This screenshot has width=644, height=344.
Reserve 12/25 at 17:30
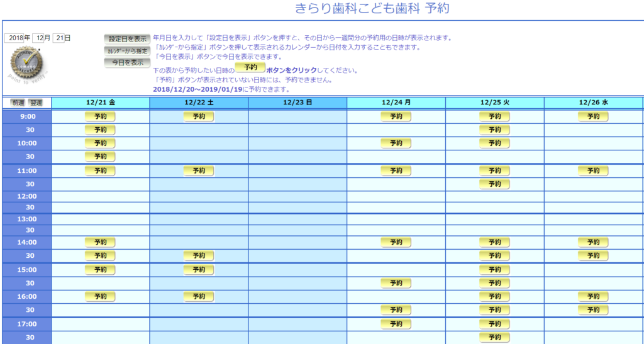[494, 338]
